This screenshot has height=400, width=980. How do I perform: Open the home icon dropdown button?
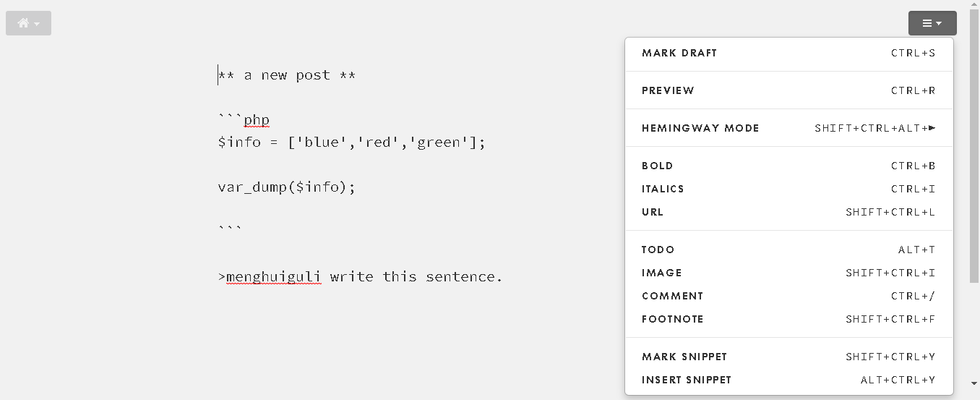(28, 23)
